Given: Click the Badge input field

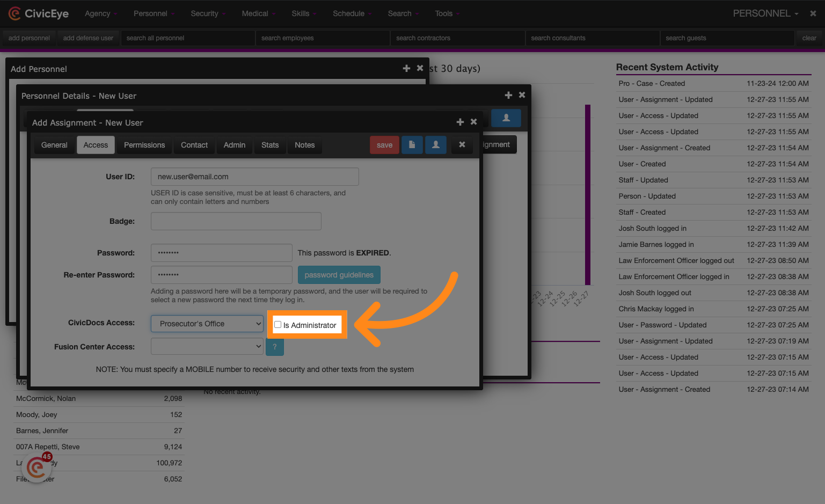Looking at the screenshot, I should coord(236,221).
